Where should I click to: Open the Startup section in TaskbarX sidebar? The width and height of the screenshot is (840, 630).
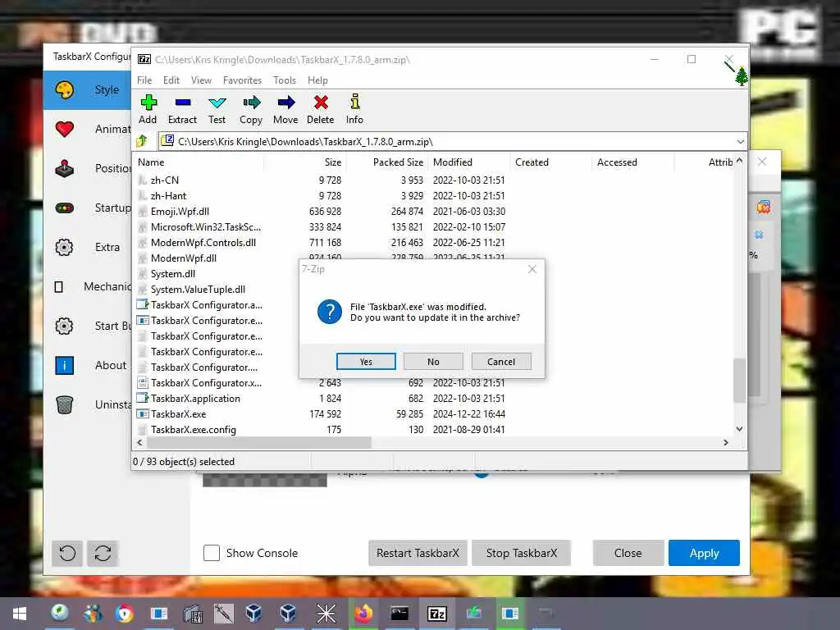(x=88, y=208)
